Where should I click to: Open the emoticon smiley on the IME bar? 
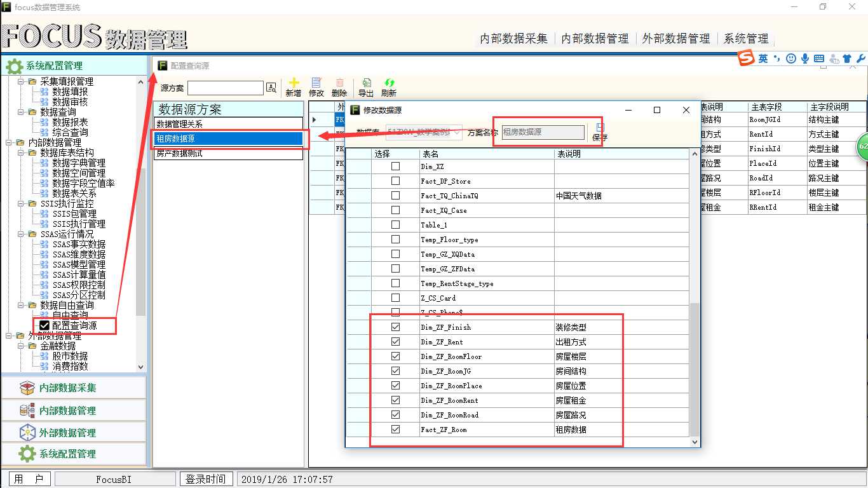click(791, 58)
